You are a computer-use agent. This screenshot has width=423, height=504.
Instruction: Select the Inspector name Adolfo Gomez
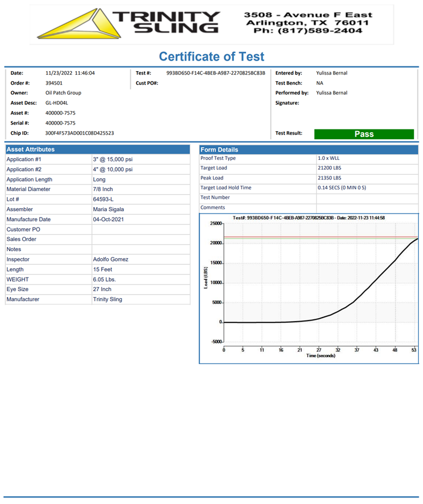(110, 259)
